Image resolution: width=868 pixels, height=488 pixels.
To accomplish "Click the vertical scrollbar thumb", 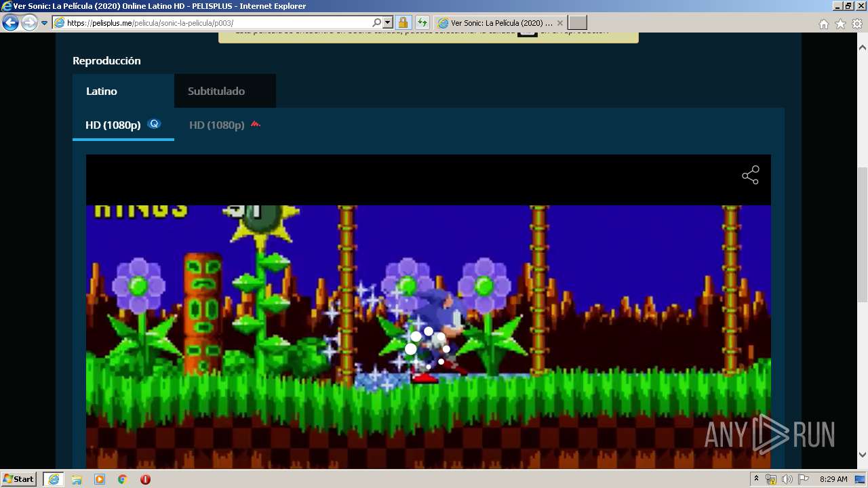I will [863, 235].
